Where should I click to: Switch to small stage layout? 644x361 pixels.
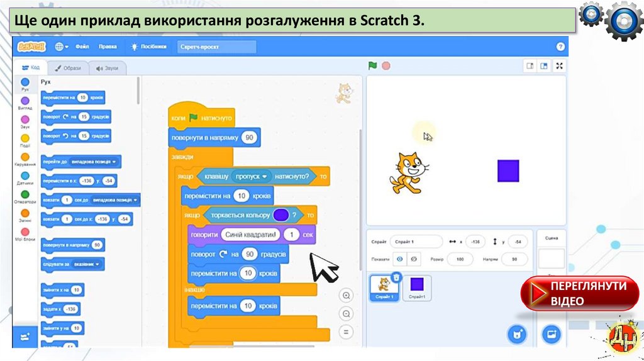click(530, 65)
